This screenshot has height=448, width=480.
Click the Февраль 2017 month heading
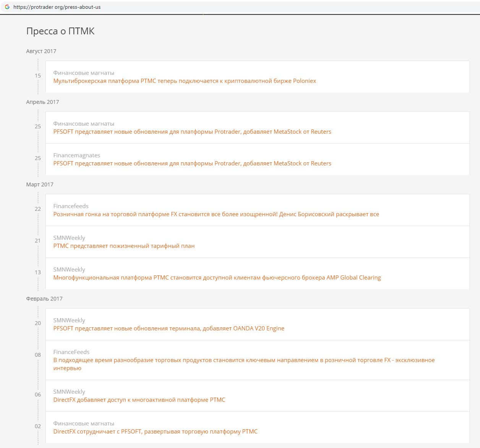(44, 299)
